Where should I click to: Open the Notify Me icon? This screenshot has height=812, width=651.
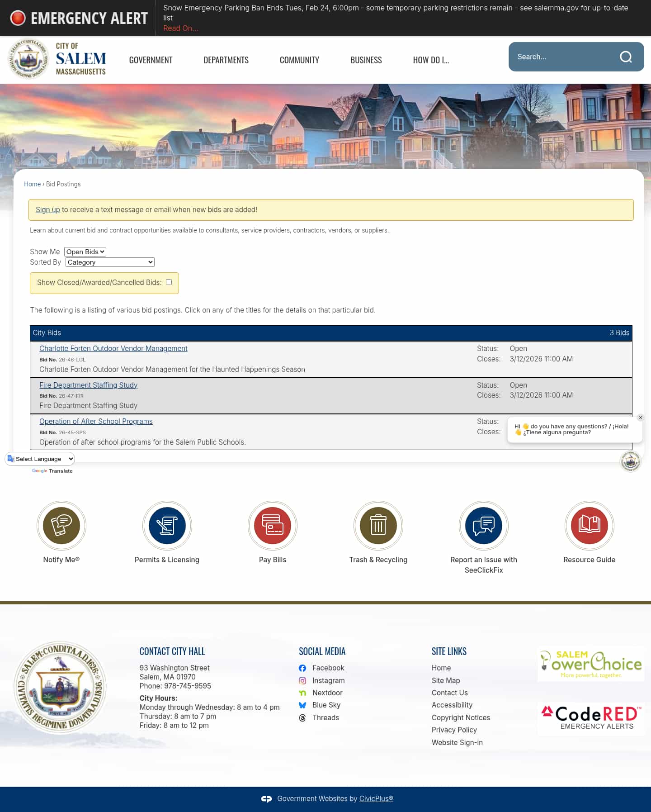click(x=61, y=526)
